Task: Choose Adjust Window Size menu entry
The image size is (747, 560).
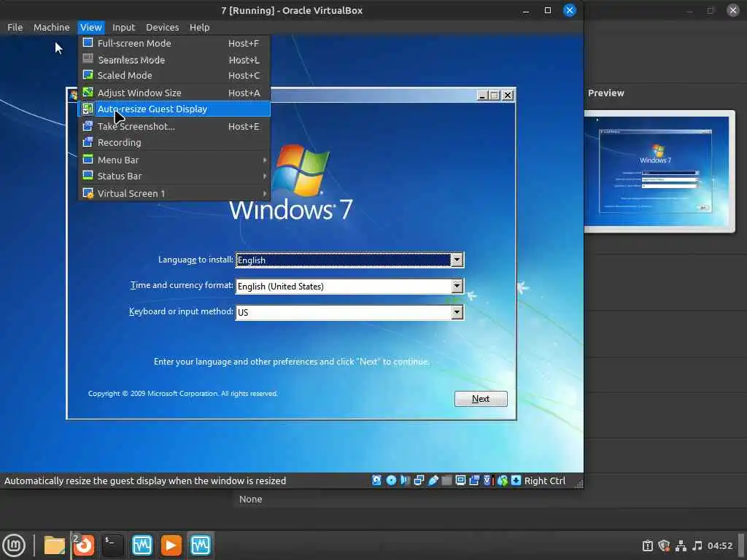Action: tap(174, 93)
